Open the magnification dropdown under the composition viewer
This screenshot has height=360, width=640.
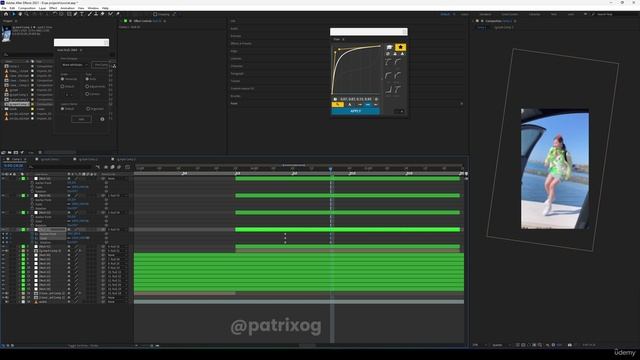click(480, 345)
